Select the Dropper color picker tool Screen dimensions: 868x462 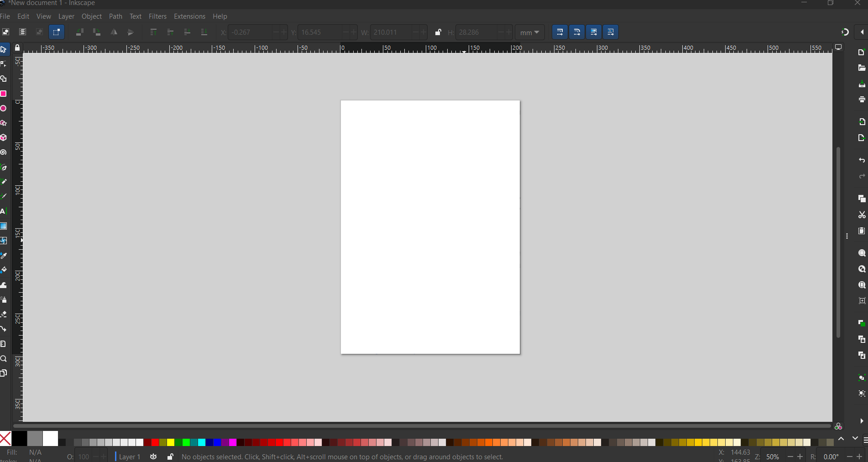click(4, 256)
